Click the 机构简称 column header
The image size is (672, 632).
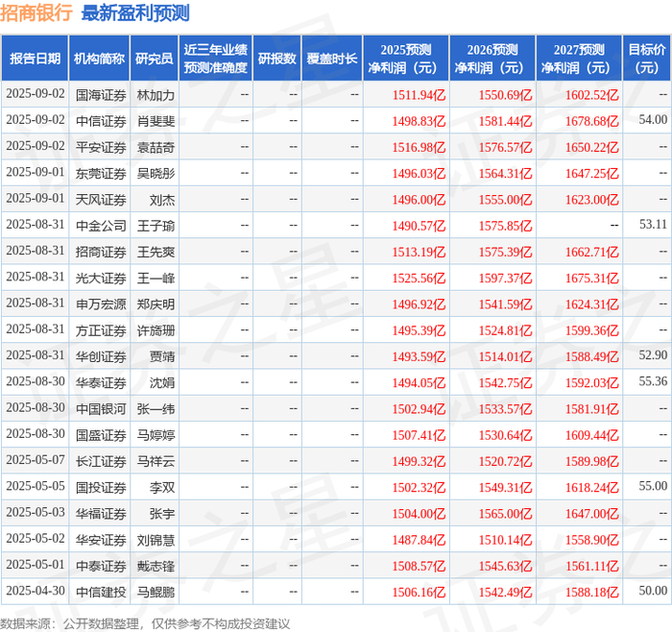(x=99, y=59)
